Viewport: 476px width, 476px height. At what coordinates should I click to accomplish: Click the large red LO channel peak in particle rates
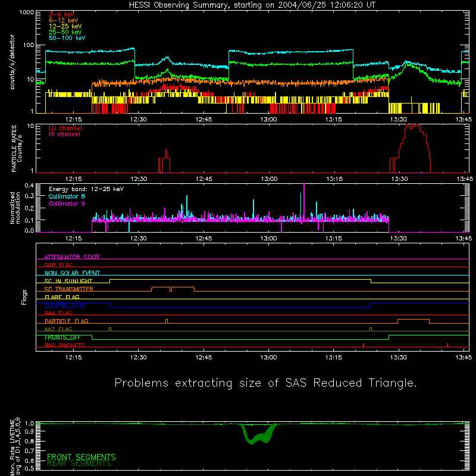point(413,148)
